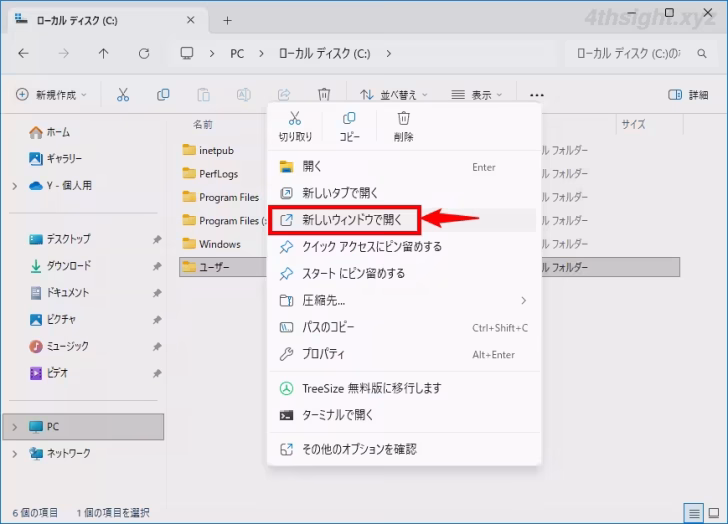
Task: Open ピクチャ in quick access
Action: pyautogui.click(x=52, y=320)
